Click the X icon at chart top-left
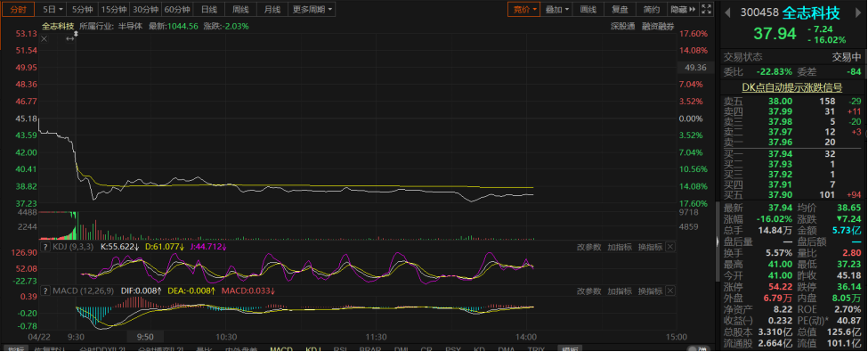This screenshot has width=868, height=352. tap(45, 39)
